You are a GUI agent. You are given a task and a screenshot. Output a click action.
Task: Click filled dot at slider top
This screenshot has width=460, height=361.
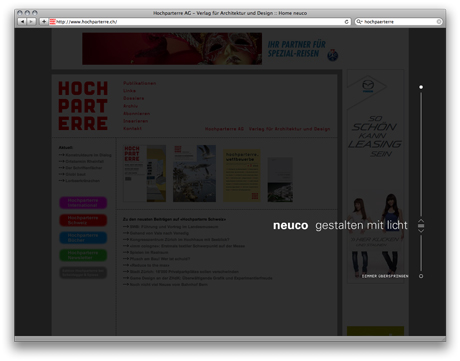421,87
